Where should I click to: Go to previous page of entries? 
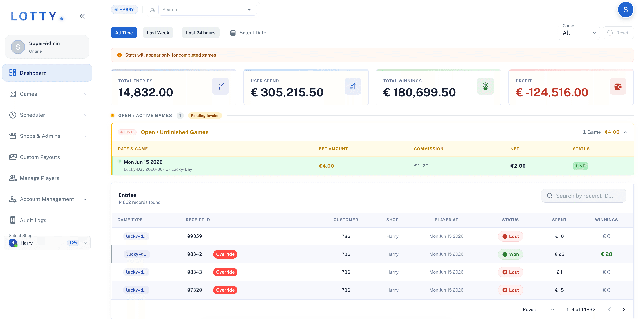click(x=609, y=309)
